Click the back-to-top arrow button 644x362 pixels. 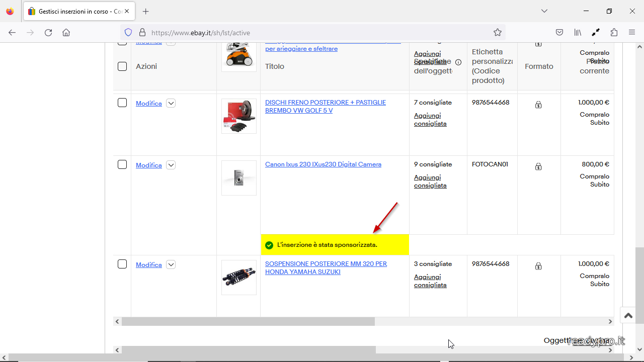pyautogui.click(x=628, y=316)
